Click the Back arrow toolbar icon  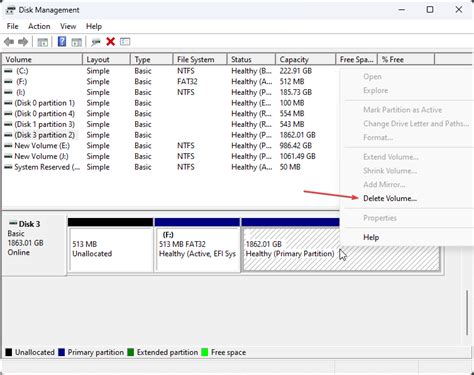pos(9,42)
